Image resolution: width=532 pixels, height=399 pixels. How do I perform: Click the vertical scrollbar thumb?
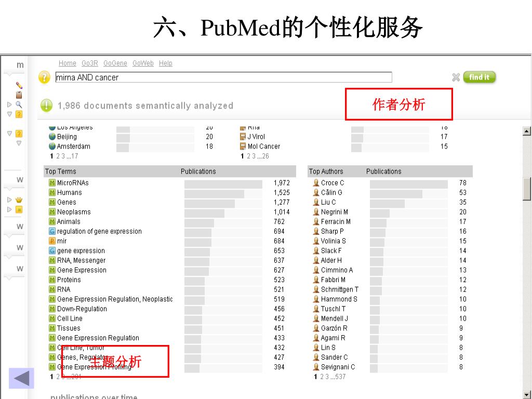(x=527, y=189)
